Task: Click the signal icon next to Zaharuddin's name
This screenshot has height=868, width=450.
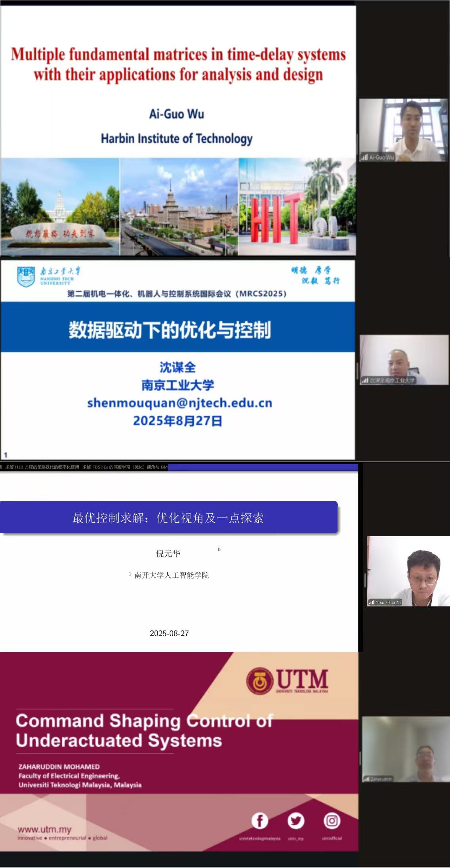Action: 367,779
